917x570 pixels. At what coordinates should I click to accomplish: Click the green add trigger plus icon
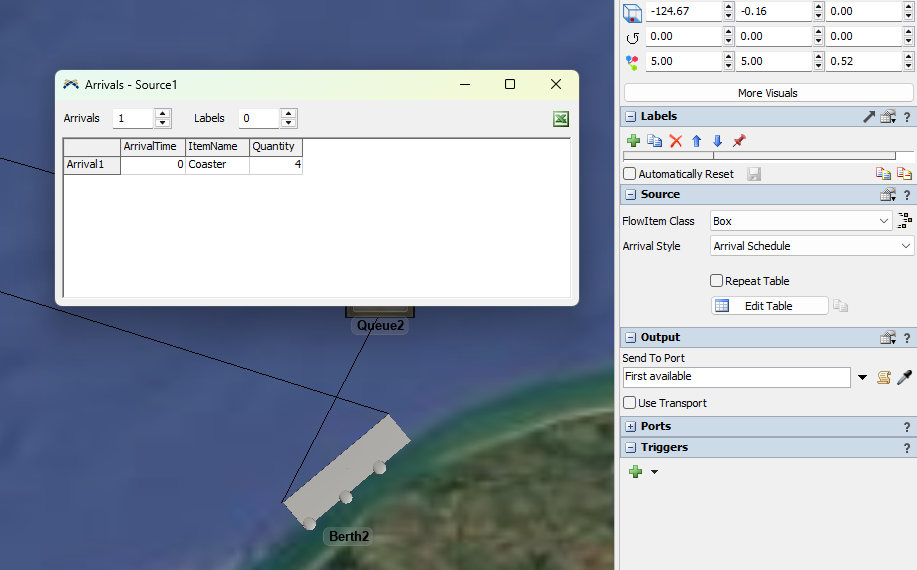click(x=635, y=471)
